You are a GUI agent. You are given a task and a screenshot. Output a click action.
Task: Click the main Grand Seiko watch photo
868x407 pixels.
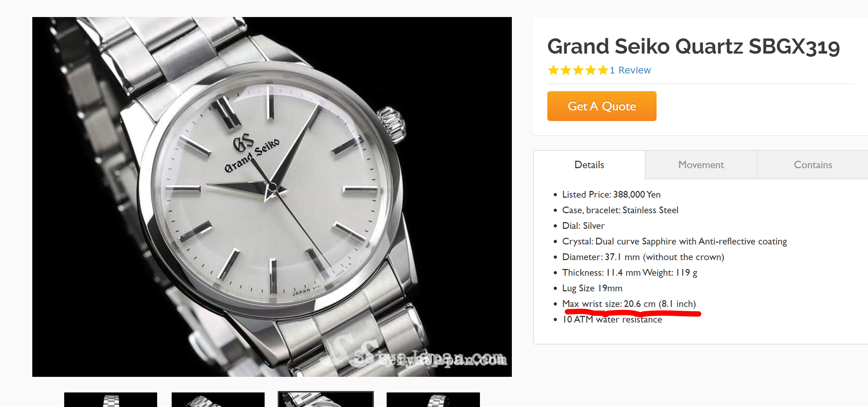coord(272,197)
